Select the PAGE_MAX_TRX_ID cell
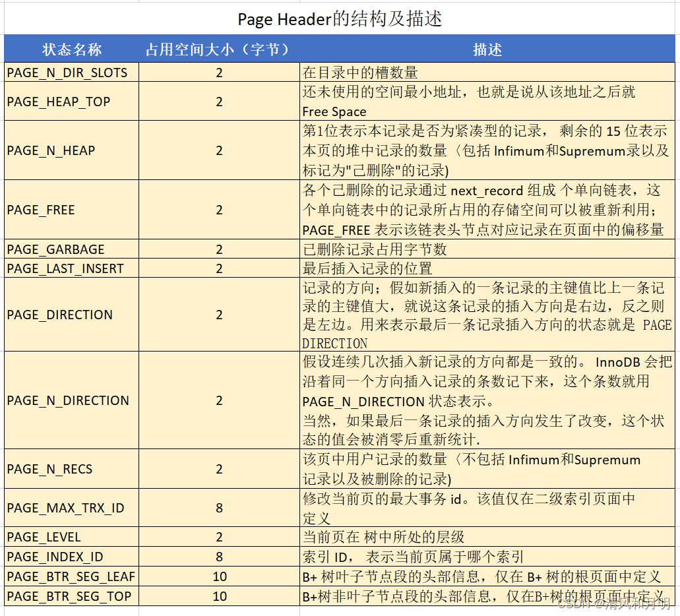This screenshot has width=680, height=616. click(71, 508)
